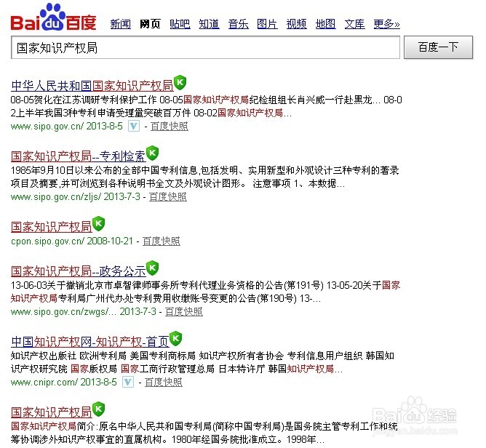Screen dimensions: 486x448
Task: Click green K shield beside 中华人民共和国国家知识产权局
Action: coord(180,82)
